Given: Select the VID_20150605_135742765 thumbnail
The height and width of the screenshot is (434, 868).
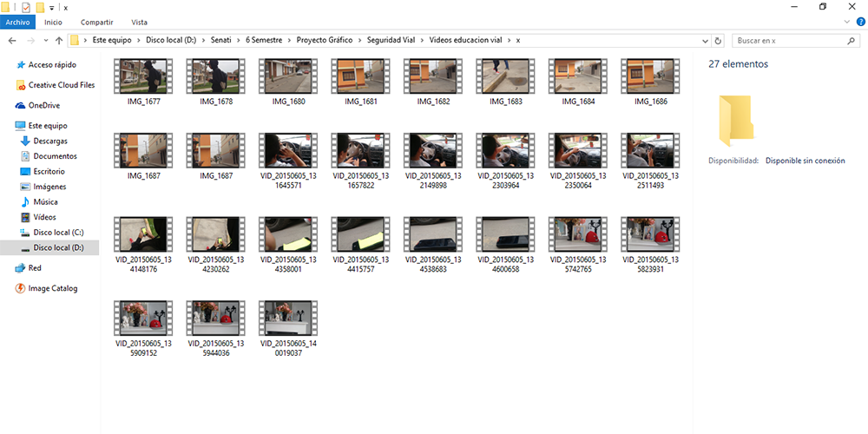Looking at the screenshot, I should (578, 234).
